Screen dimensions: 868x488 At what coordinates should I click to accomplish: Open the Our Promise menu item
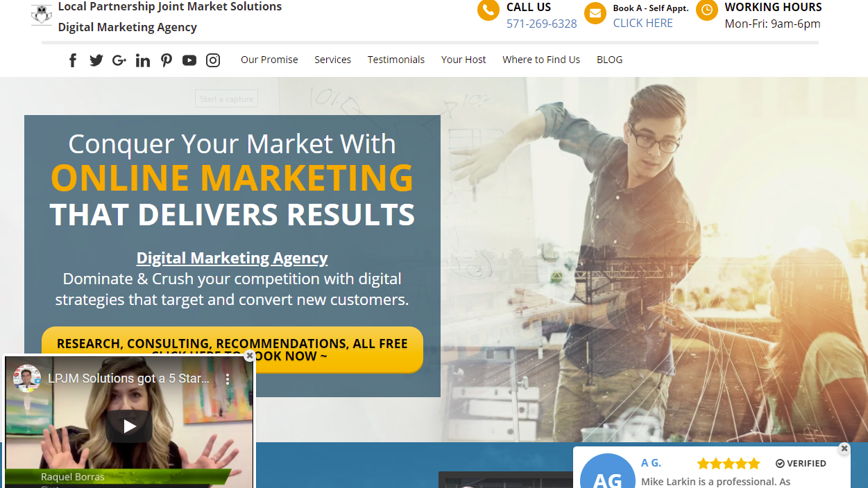[x=269, y=60]
